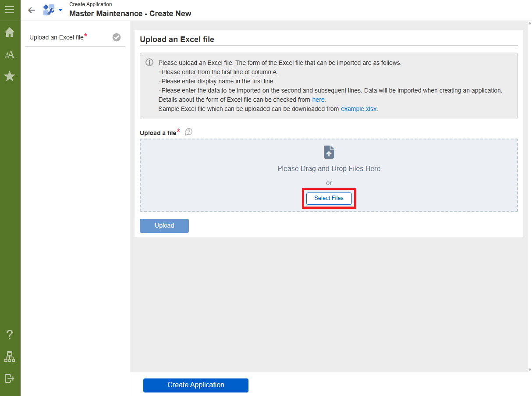532x396 pixels.
Task: Select the 'Upload an Excel file' step
Action: click(75, 37)
